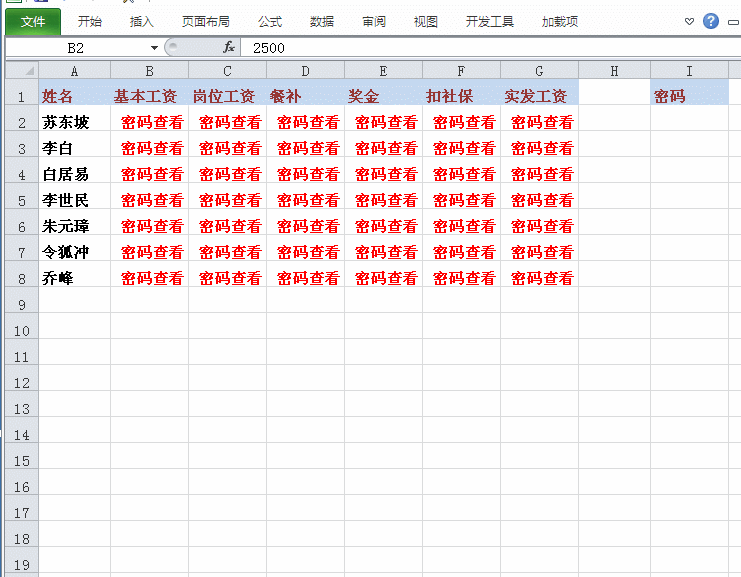Click the fx insert function icon
741x577 pixels.
pos(229,47)
